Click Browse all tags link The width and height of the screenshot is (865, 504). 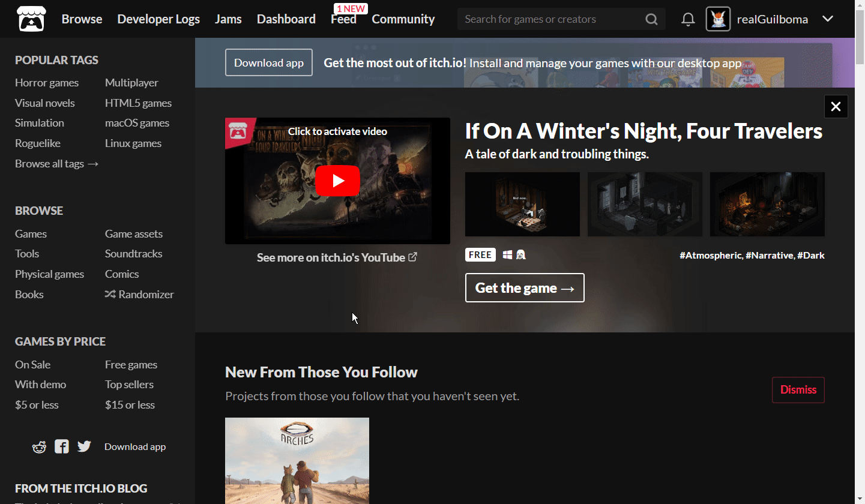[57, 164]
